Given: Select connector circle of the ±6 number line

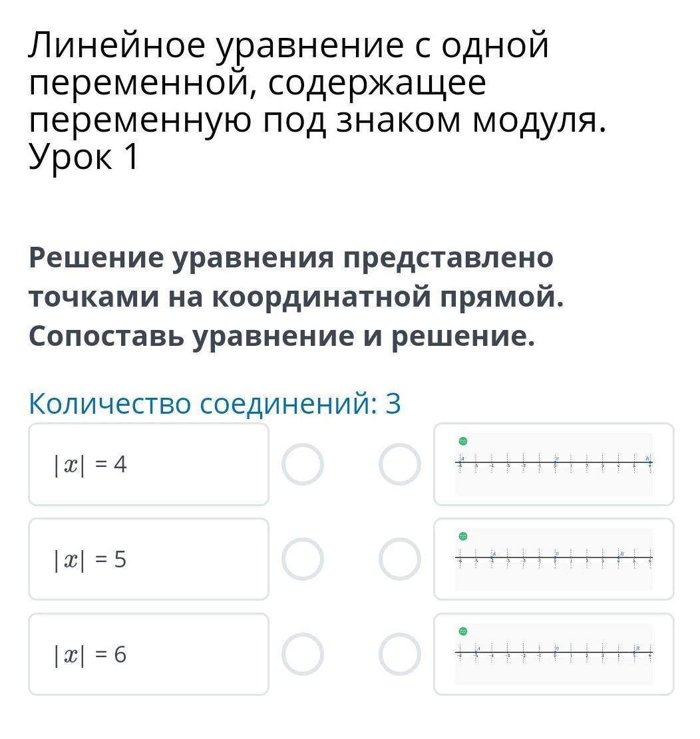Looking at the screenshot, I should coord(400,464).
